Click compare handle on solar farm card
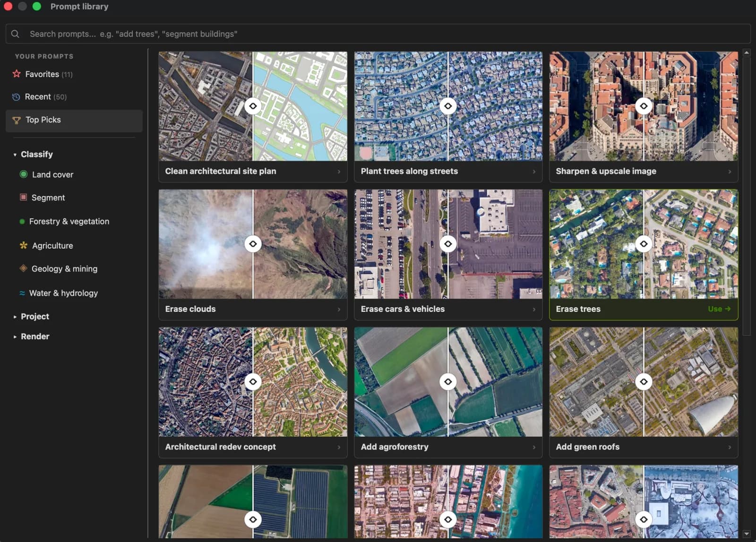This screenshot has height=542, width=756. point(253,519)
